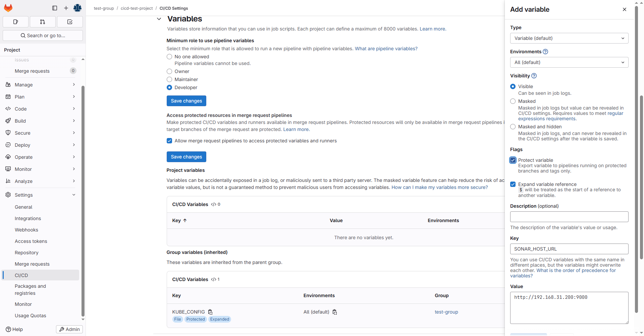This screenshot has width=644, height=336.
Task: Expand the Plan menu chevron
Action: pyautogui.click(x=74, y=97)
